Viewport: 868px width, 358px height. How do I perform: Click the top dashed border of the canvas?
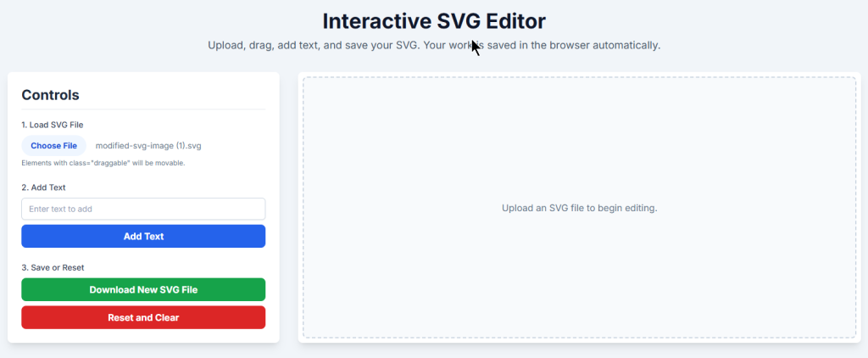pos(579,78)
